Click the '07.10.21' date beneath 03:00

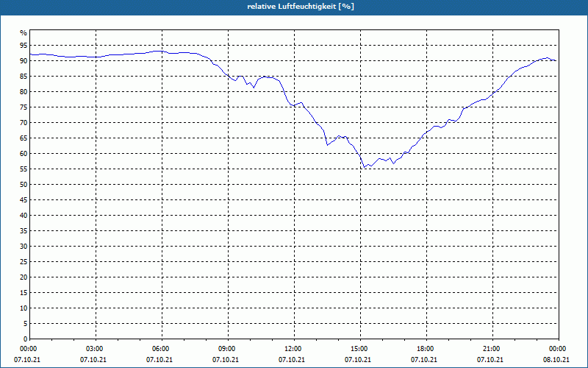93,360
